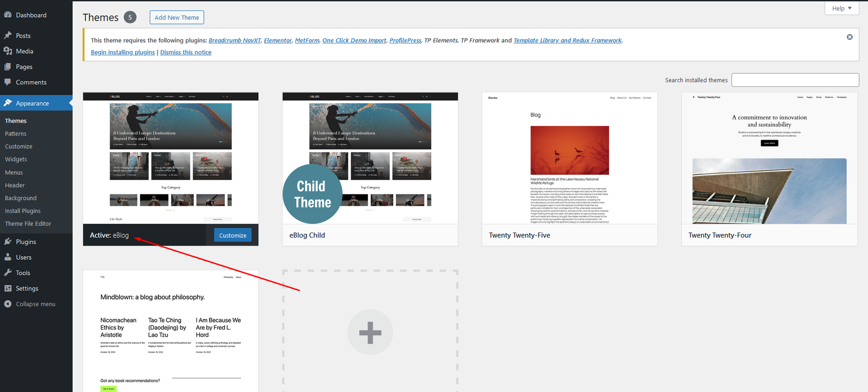868x392 pixels.
Task: Dismiss the plugin notice with X icon
Action: pos(850,37)
